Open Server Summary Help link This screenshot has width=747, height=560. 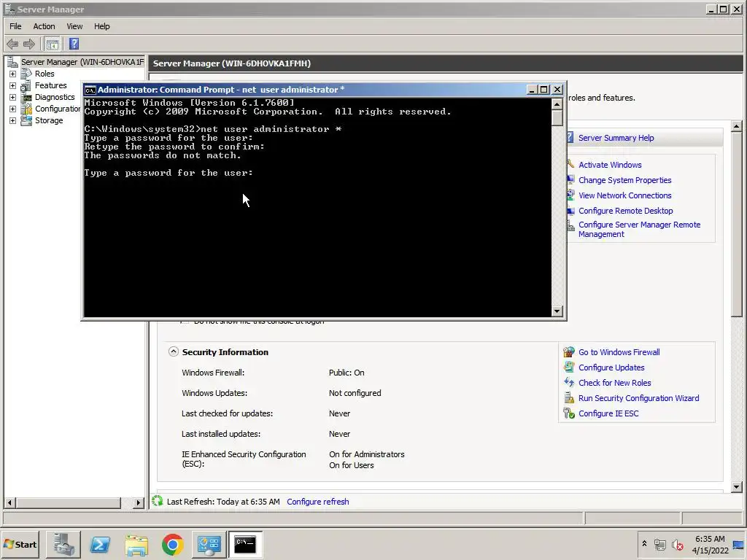point(616,138)
